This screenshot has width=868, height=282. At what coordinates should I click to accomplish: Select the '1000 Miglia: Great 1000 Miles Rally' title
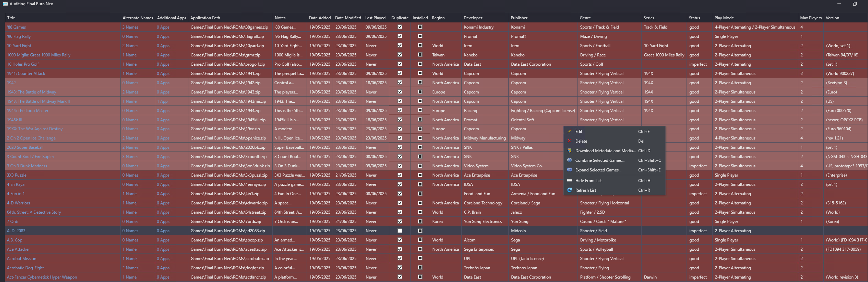coord(39,55)
